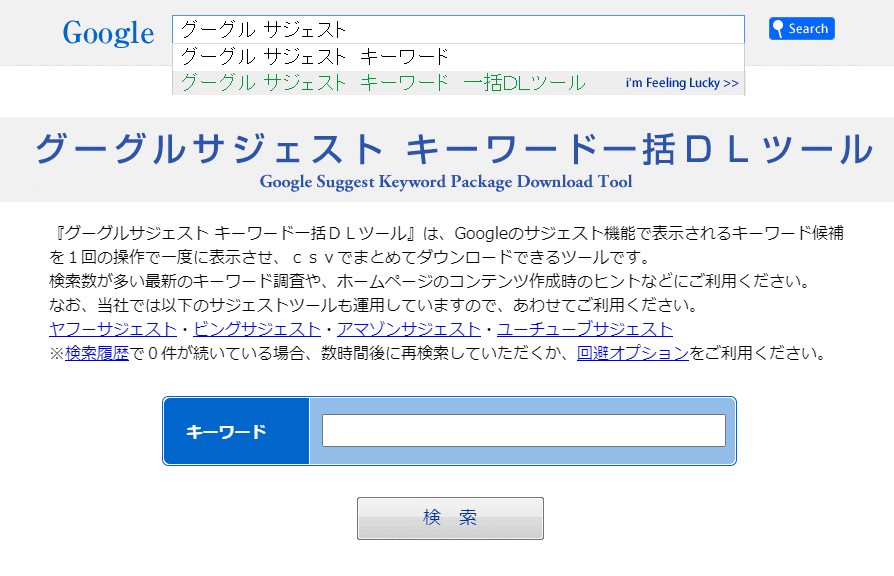The image size is (894, 576).
Task: Click the blue キーワード label
Action: coord(236,431)
